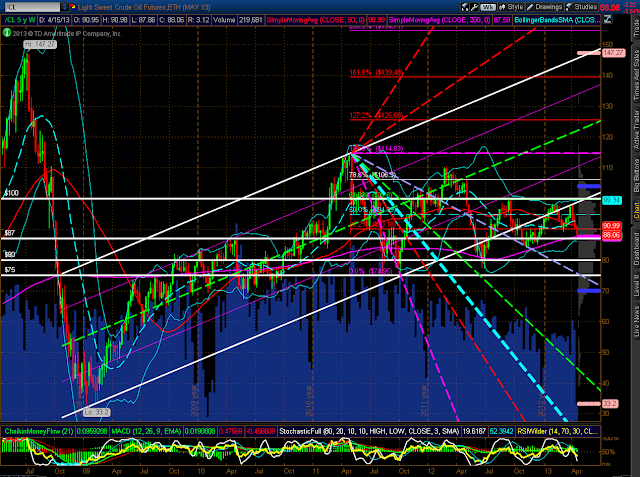Click the MACD (12, 26, 9, EMA) label
Image resolution: width=640 pixels, height=477 pixels.
click(147, 431)
